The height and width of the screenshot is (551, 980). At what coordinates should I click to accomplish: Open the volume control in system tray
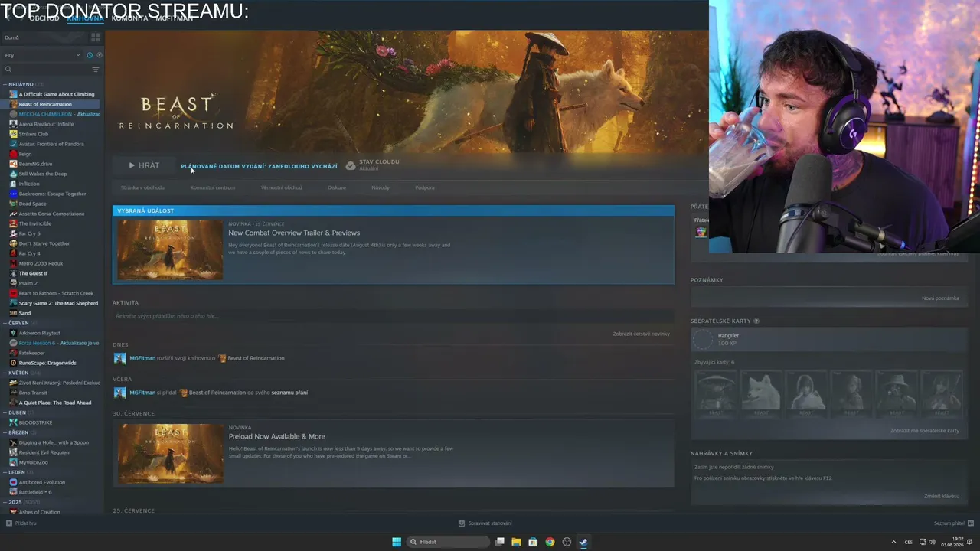(933, 542)
